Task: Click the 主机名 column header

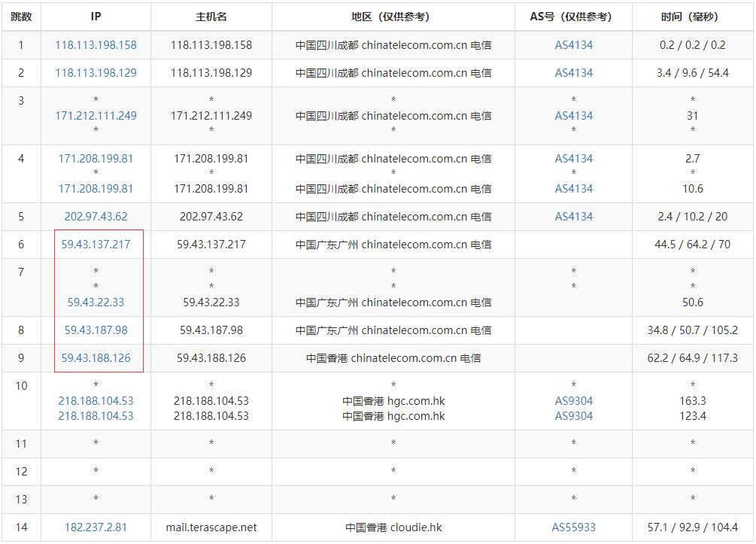Action: 211,17
